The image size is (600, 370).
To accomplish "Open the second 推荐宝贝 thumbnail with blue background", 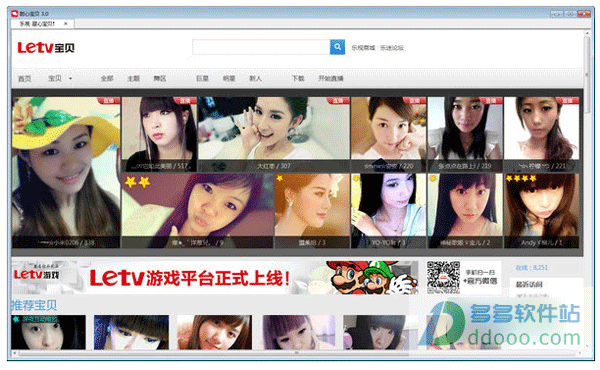I will coord(131,332).
